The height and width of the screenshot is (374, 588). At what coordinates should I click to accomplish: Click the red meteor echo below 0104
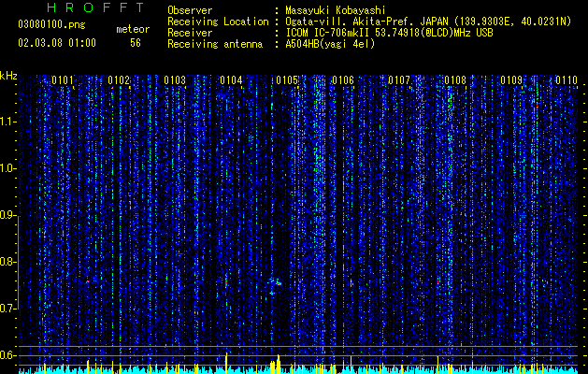226,283
